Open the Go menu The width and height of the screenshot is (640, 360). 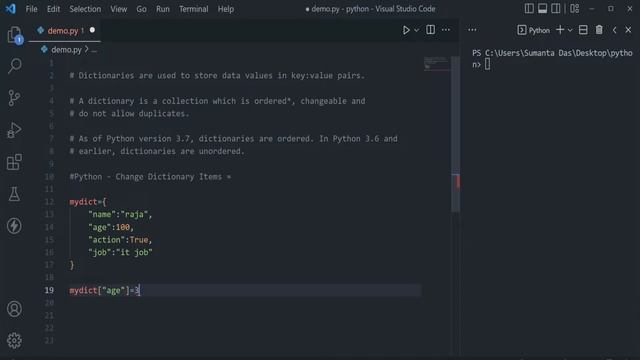click(x=141, y=9)
